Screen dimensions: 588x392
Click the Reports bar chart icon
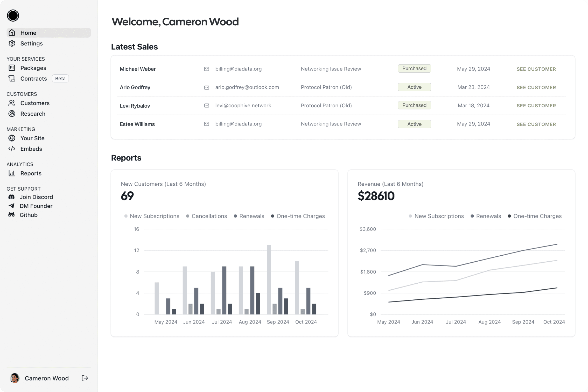[x=12, y=173]
